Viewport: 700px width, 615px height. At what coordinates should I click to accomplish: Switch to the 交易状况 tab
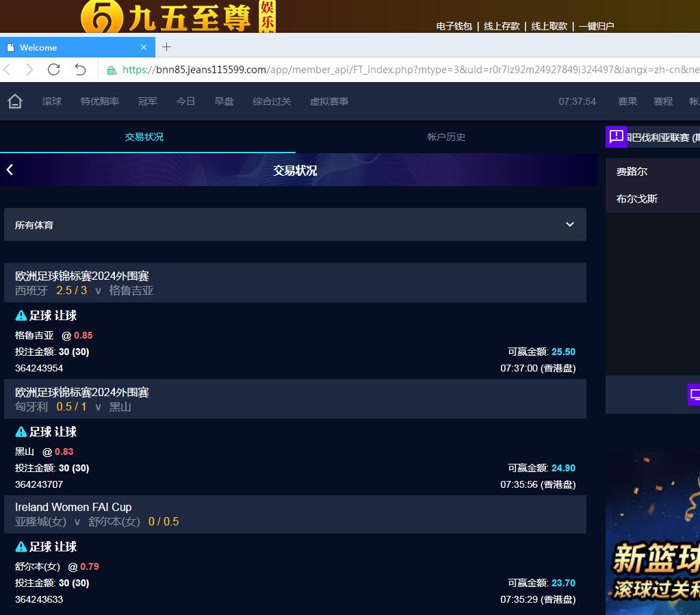(144, 137)
